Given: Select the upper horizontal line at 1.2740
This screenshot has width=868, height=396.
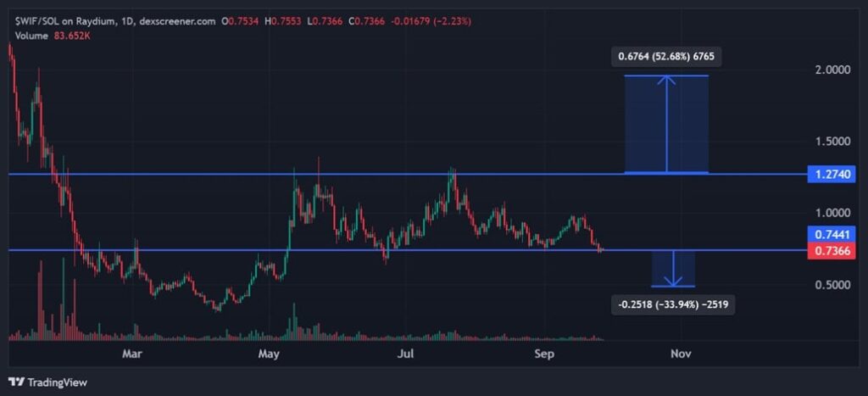Looking at the screenshot, I should point(408,174).
